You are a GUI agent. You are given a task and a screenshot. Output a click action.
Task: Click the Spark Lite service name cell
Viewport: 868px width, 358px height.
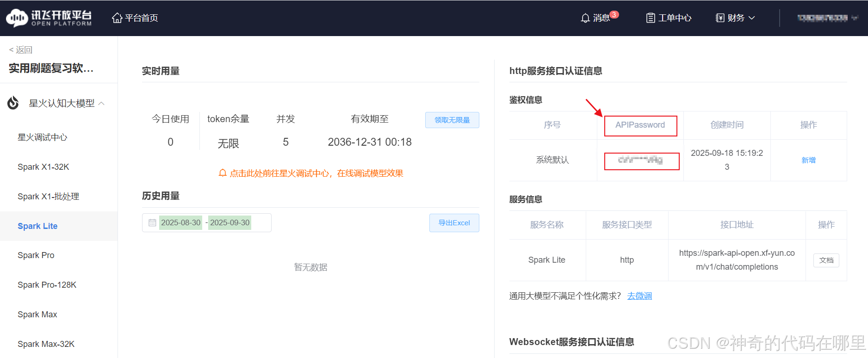(547, 260)
